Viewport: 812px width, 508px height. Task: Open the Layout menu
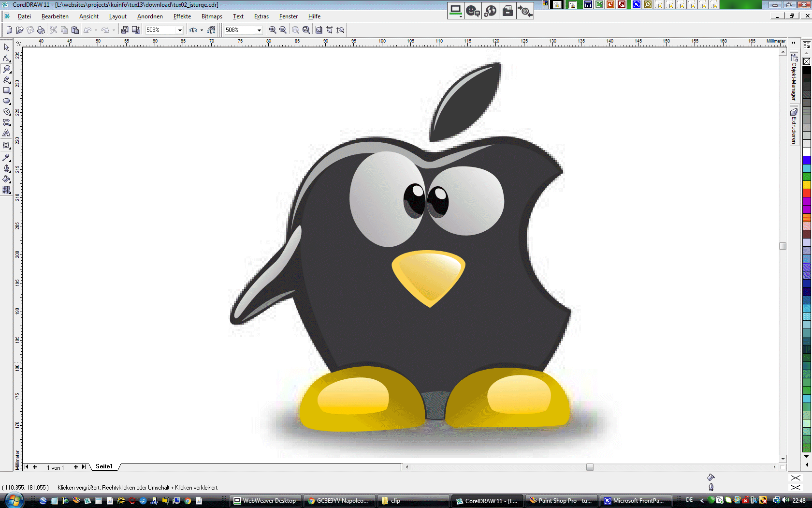click(117, 16)
